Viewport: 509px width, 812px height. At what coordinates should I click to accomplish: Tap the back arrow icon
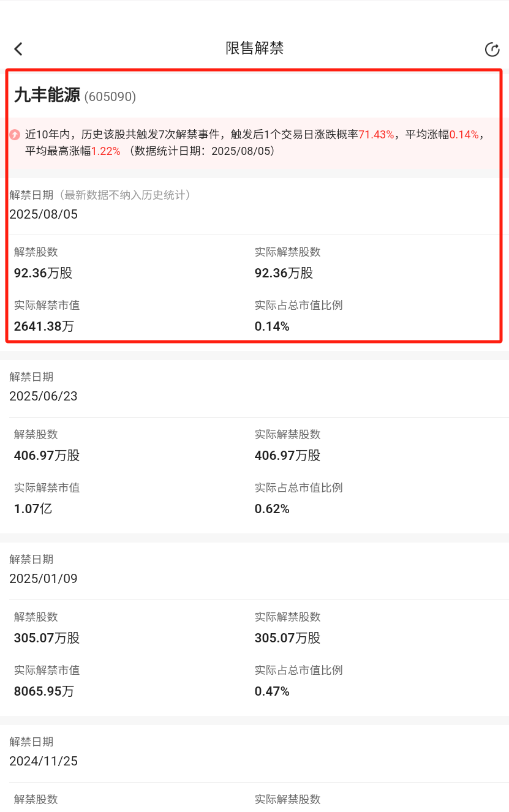click(x=18, y=49)
